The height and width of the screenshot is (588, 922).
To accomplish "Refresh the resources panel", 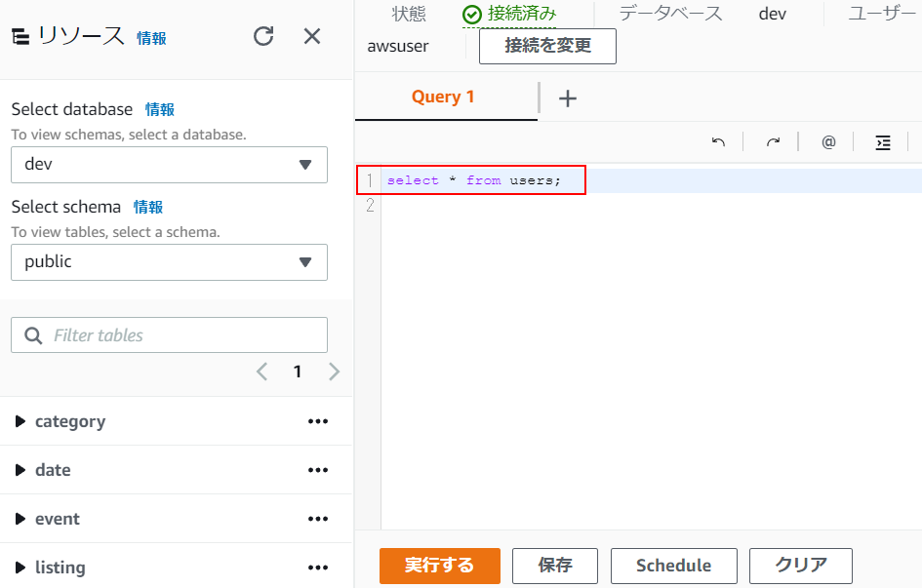I will pos(263,36).
